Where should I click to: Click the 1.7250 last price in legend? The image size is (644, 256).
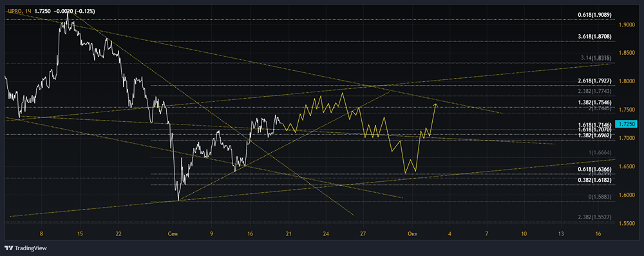click(x=43, y=11)
